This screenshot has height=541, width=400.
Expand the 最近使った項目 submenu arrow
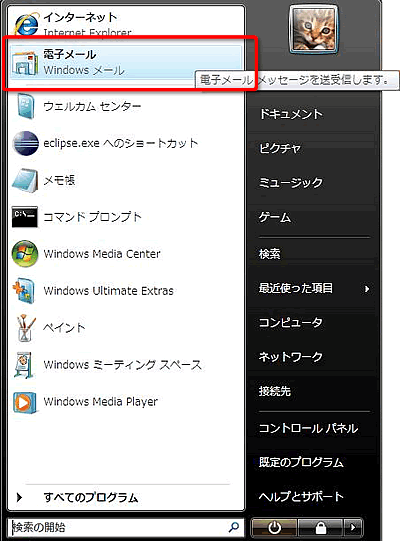point(367,288)
